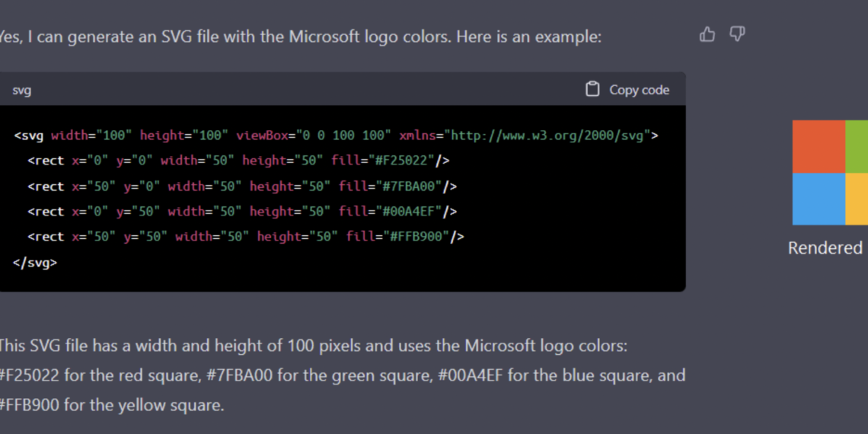Screen dimensions: 868x434
Task: Pick the yellow square in rendered logo
Action: [x=857, y=199]
